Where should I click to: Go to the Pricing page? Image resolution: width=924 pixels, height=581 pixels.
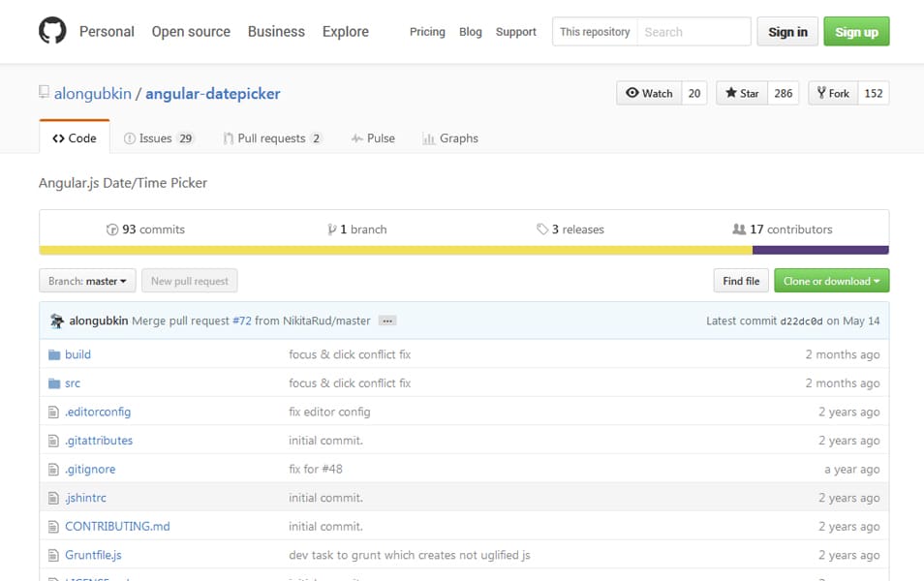427,32
